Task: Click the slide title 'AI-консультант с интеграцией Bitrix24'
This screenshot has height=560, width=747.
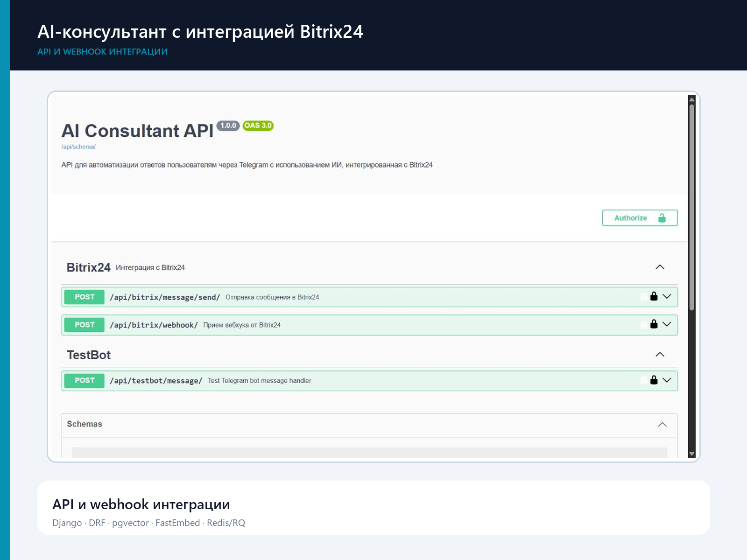Action: point(200,31)
